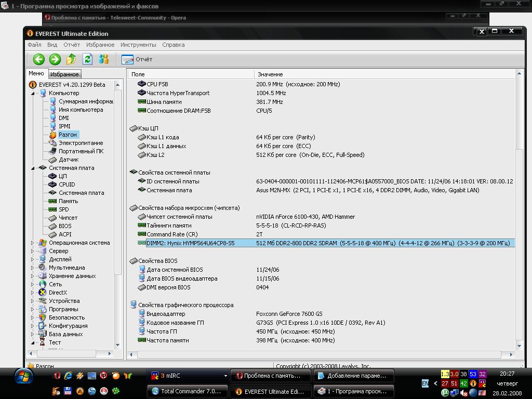Go up one level with the folder icon
532x399 pixels.
tap(71, 59)
